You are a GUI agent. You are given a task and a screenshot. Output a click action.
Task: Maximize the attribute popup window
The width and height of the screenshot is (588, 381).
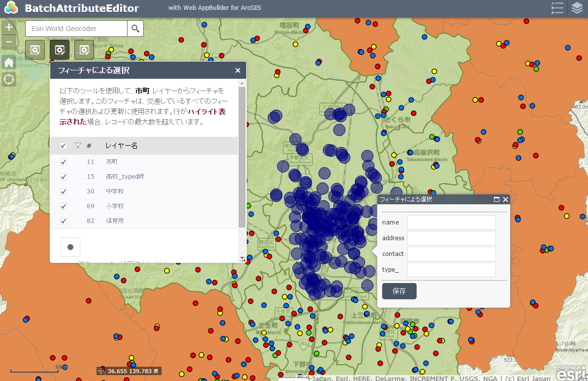tap(496, 199)
